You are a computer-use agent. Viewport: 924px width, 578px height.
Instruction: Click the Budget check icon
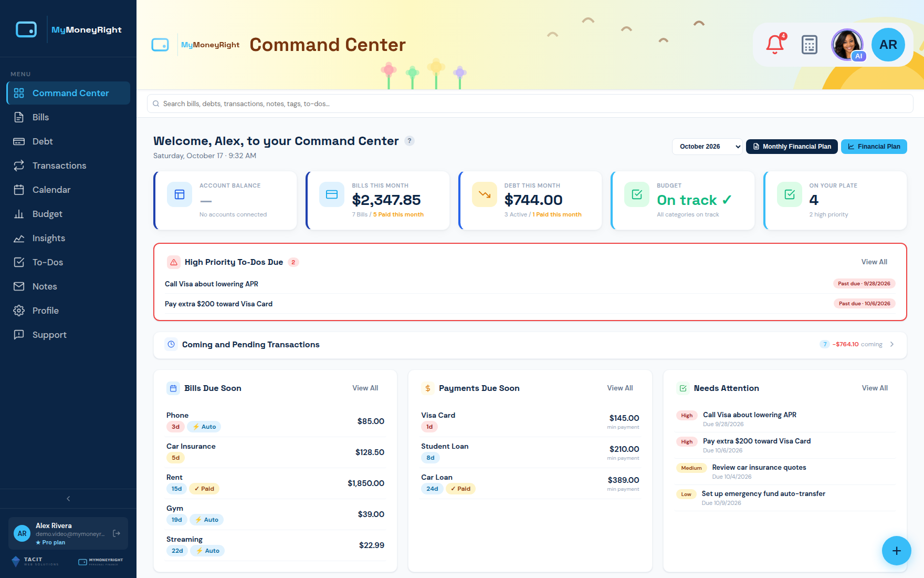point(637,194)
